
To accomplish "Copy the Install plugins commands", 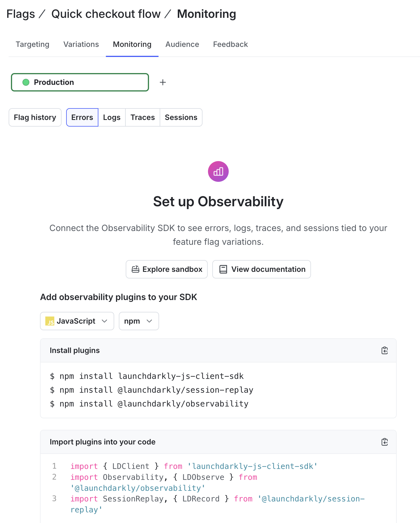I will (385, 350).
